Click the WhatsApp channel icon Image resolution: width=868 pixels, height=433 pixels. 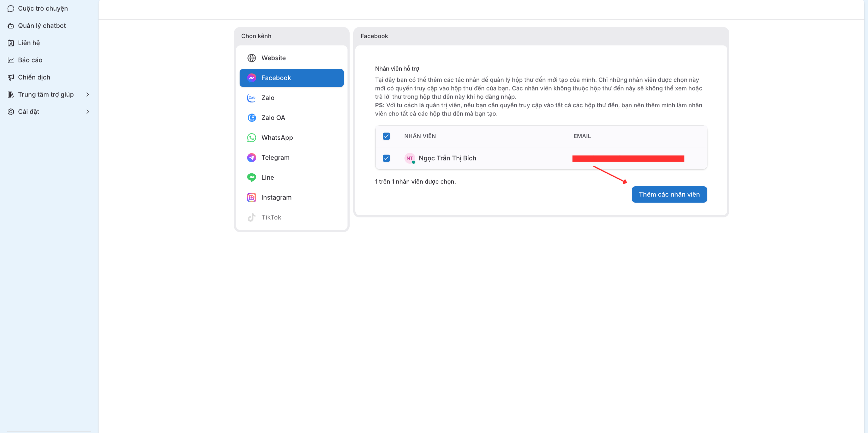(251, 137)
